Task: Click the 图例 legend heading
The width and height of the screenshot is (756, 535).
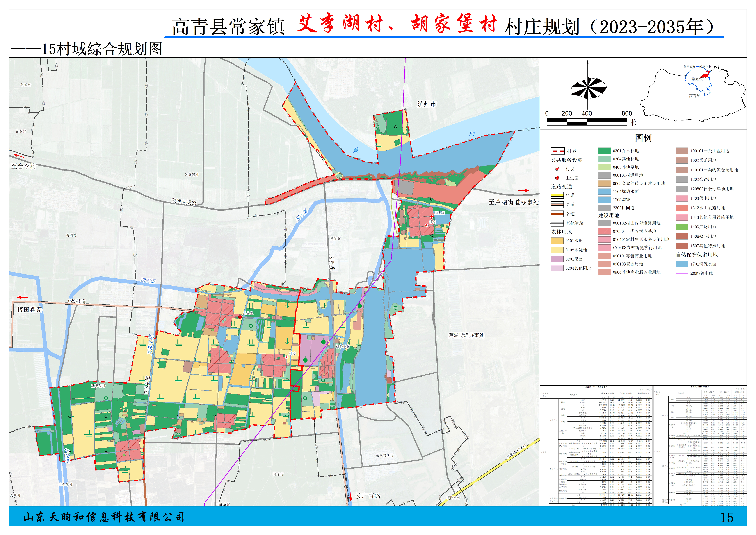Action: [x=643, y=138]
